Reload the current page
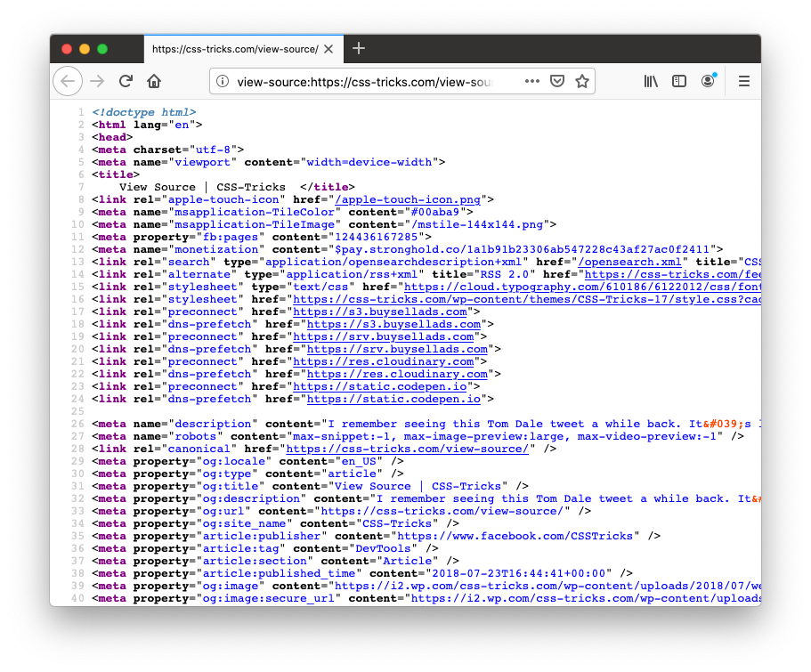Viewport: 811px width, 672px height. pos(126,81)
